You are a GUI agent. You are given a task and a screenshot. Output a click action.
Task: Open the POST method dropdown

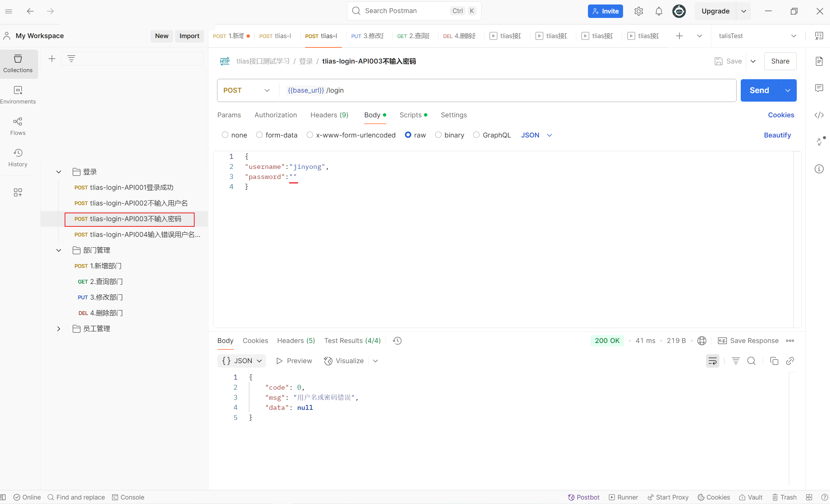[x=247, y=90]
